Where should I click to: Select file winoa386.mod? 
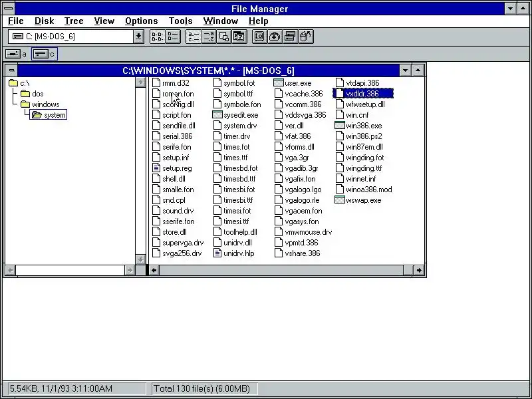[x=369, y=190]
